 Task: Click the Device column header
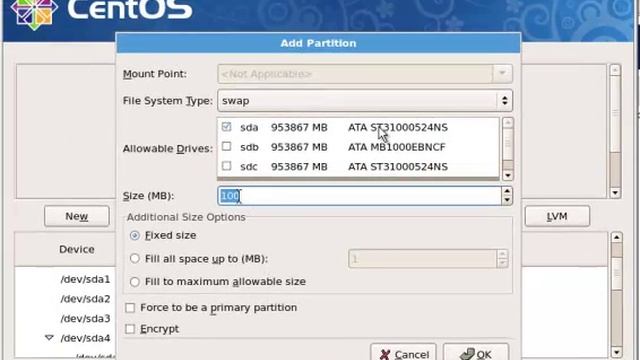77,249
